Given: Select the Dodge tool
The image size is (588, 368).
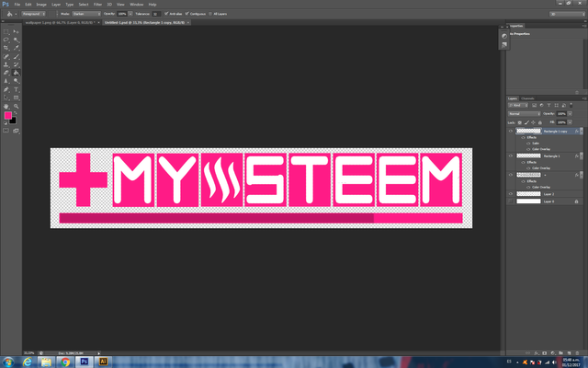Looking at the screenshot, I should (x=17, y=81).
